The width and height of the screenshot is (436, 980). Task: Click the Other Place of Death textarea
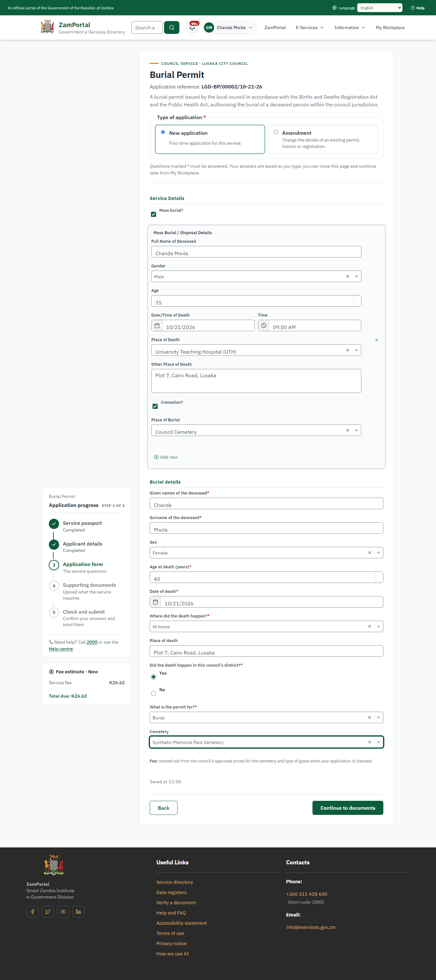coord(256,381)
